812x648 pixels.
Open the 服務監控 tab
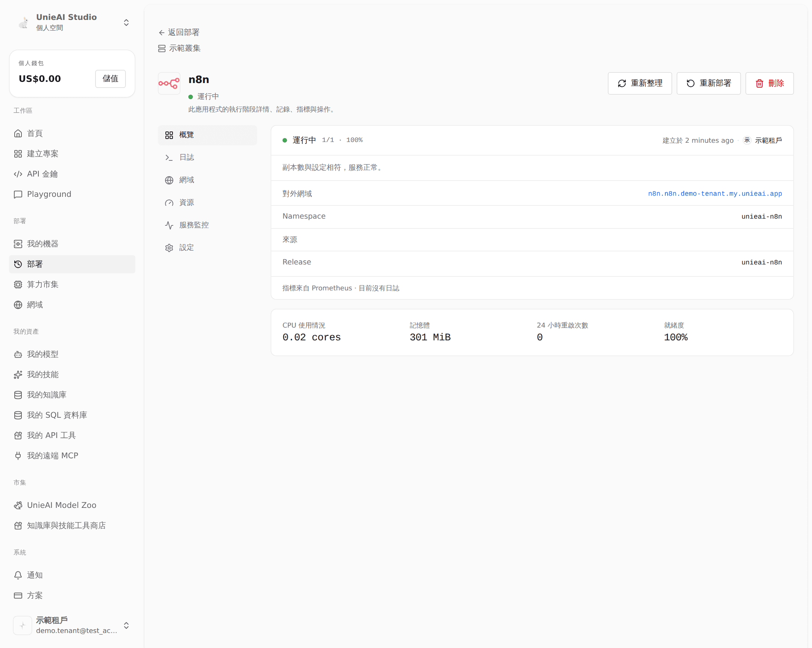208,225
